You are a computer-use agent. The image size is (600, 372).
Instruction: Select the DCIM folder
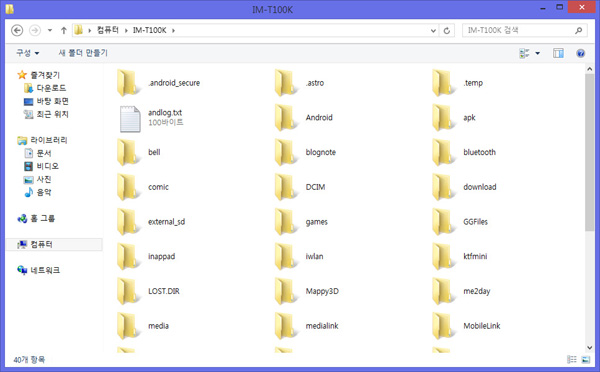(x=300, y=187)
